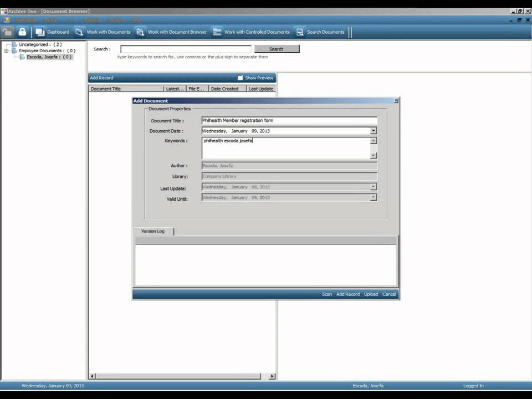Open the Dashboard toolbar item

pos(52,32)
